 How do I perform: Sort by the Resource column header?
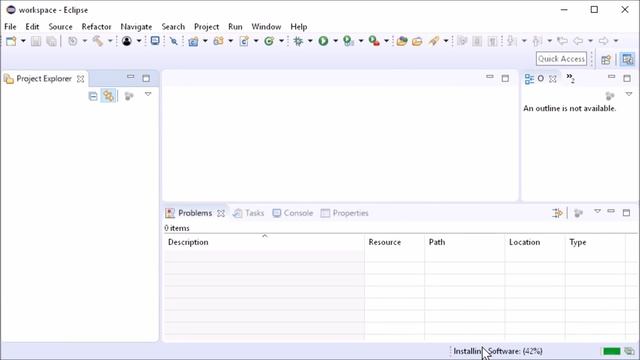click(394, 242)
